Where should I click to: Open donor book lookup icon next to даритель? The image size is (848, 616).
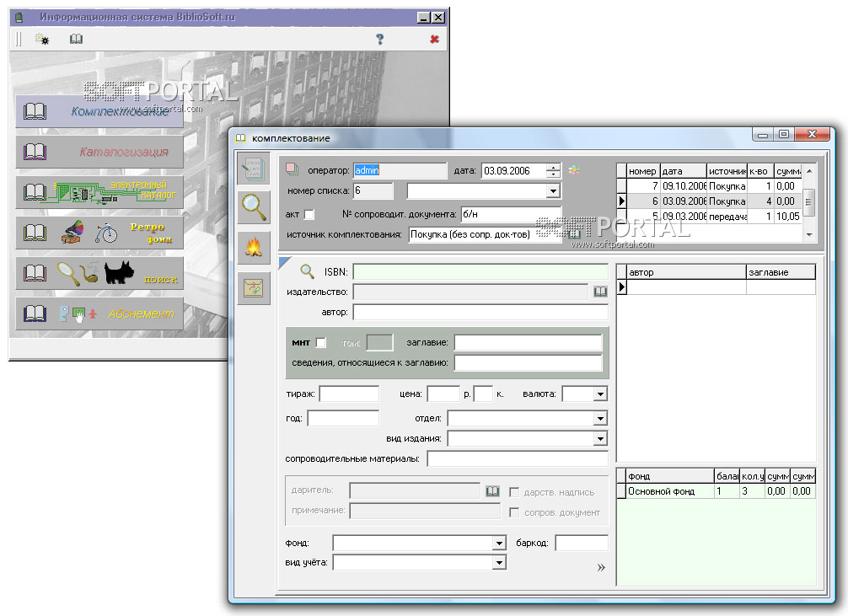pyautogui.click(x=492, y=491)
